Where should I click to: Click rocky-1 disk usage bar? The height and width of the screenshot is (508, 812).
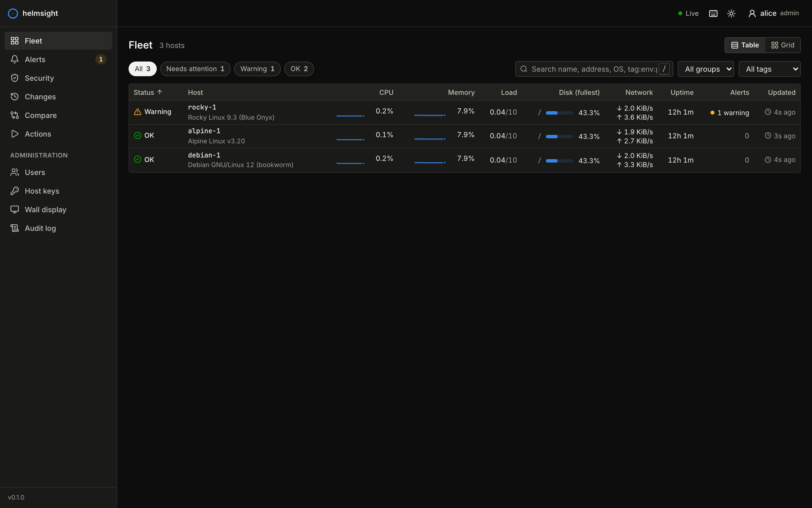559,113
